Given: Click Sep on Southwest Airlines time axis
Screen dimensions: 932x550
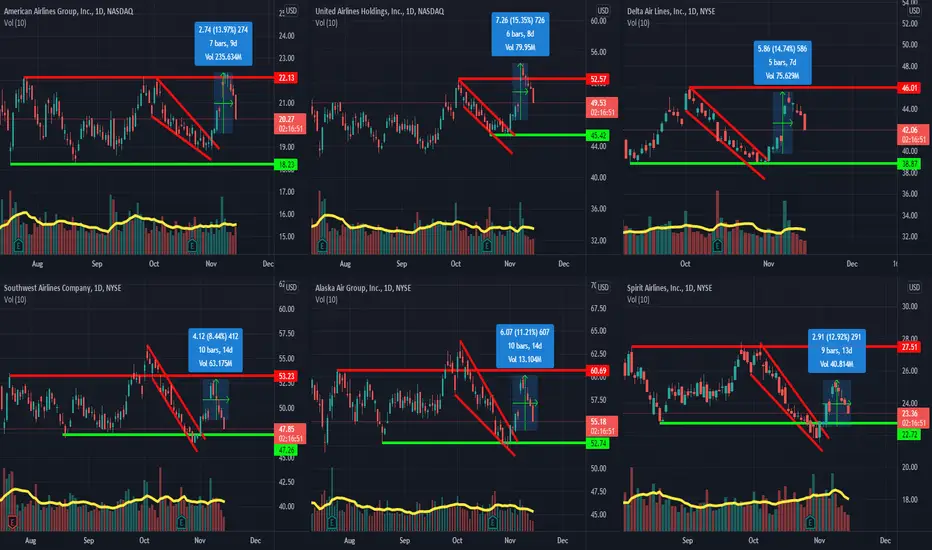Looking at the screenshot, I should [x=88, y=540].
